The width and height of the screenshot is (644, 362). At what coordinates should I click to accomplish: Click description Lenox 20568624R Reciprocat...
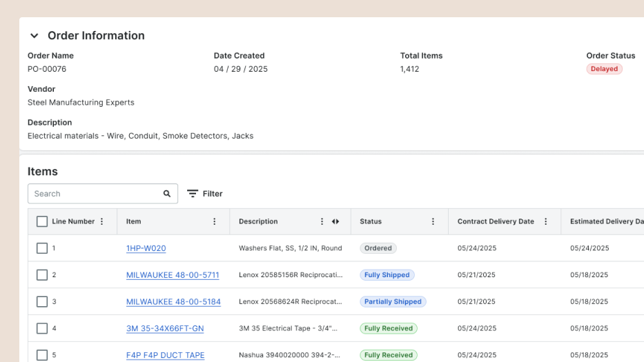pyautogui.click(x=291, y=302)
